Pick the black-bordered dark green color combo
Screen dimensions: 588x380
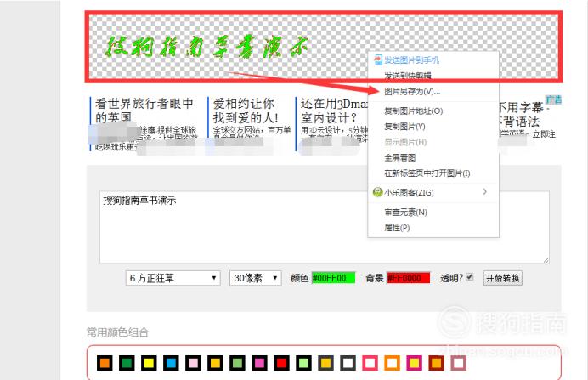[127, 363]
